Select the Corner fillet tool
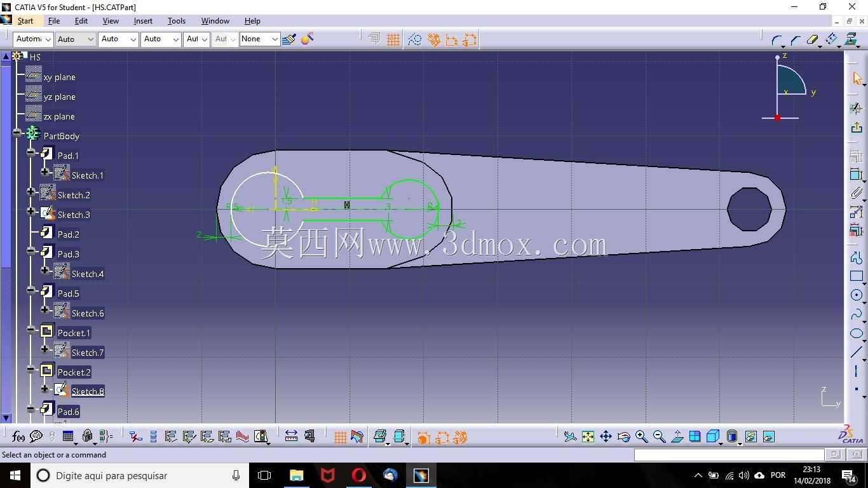 point(777,40)
